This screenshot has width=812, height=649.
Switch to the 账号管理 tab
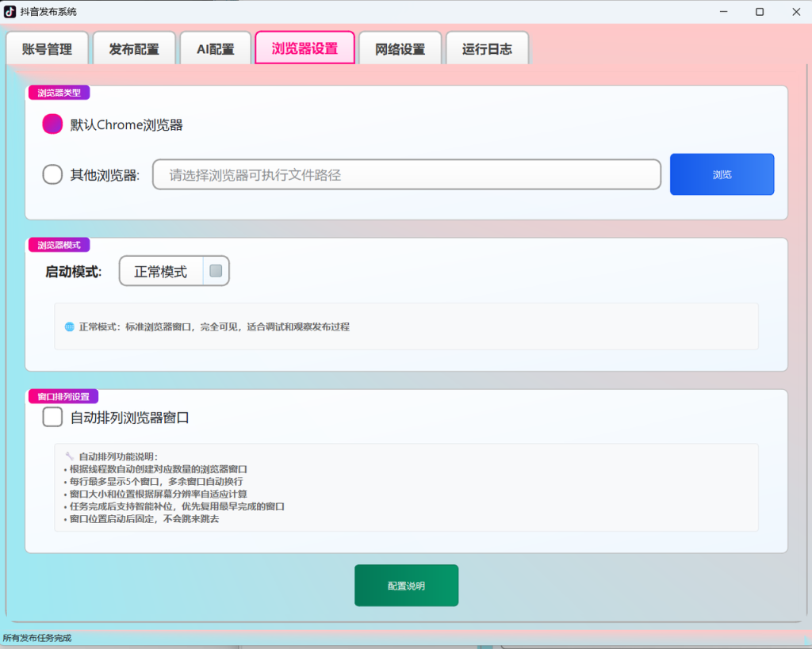point(47,48)
